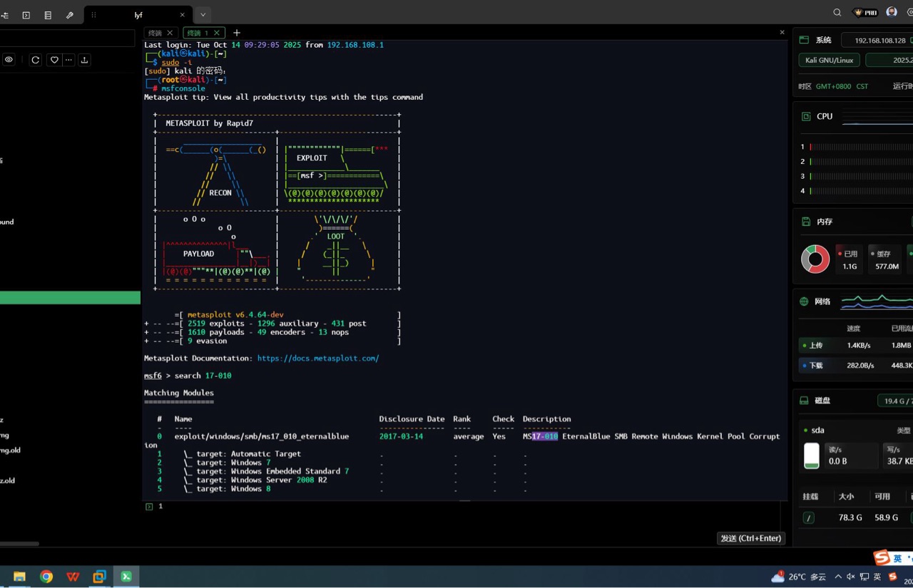Click the 磁盘 disk panel icon
The height and width of the screenshot is (588, 913).
click(804, 401)
